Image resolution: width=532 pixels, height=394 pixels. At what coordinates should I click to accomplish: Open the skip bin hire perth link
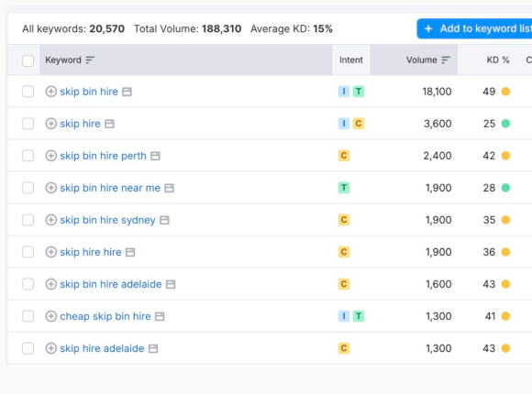(x=103, y=156)
